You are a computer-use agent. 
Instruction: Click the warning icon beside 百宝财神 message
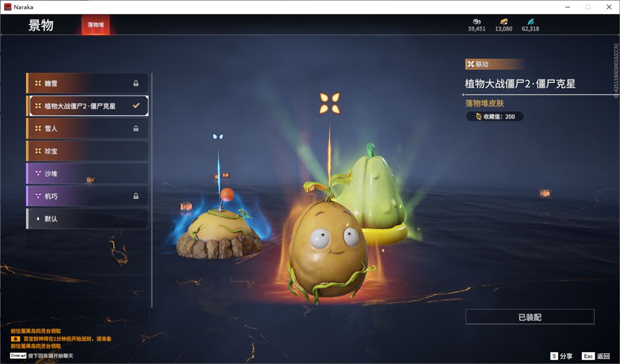(16, 339)
